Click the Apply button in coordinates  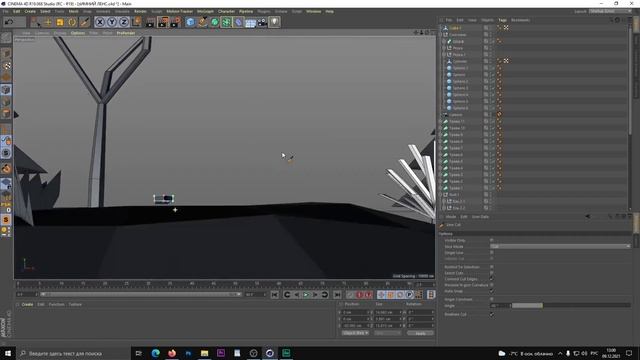tap(420, 333)
